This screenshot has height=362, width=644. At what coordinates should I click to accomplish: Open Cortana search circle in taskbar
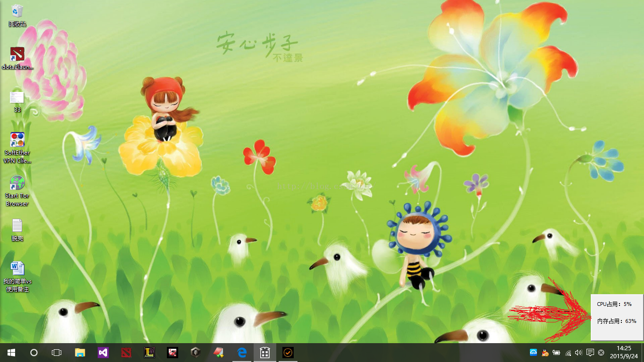coord(34,353)
